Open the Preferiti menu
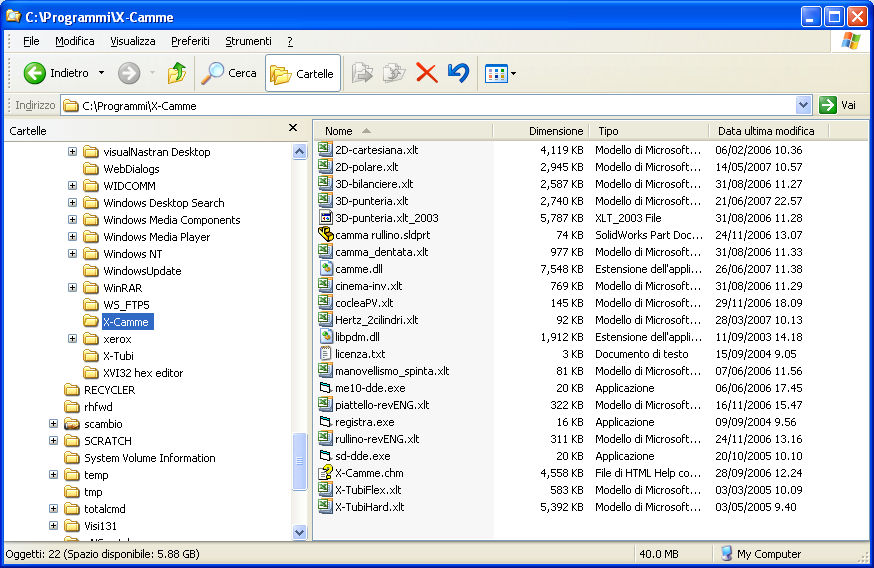The image size is (874, 568). (x=190, y=41)
